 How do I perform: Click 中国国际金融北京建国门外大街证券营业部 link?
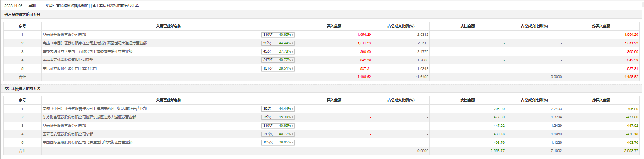click(87, 142)
